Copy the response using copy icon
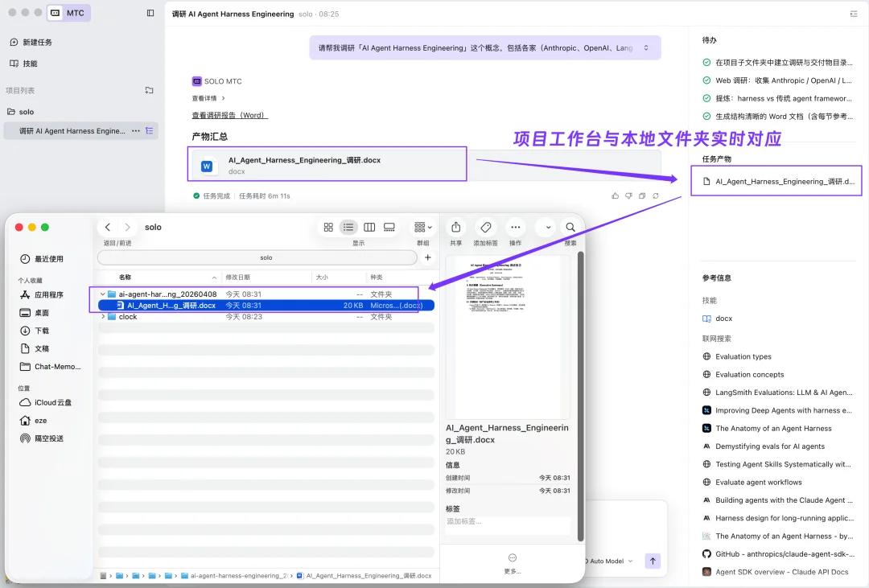The image size is (869, 588). point(642,195)
